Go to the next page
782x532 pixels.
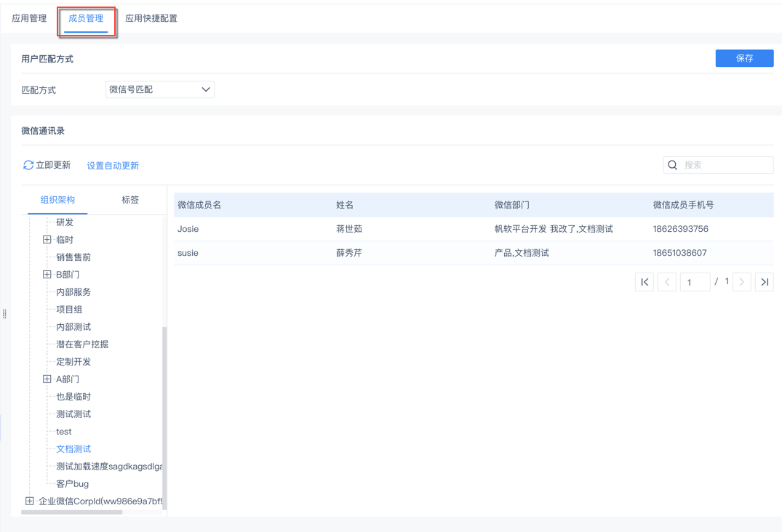point(741,282)
